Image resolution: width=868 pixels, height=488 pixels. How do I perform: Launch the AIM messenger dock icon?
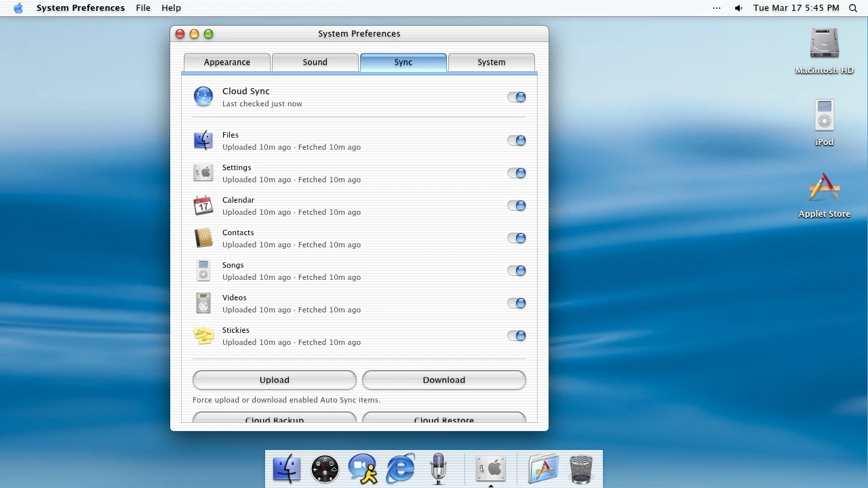pyautogui.click(x=363, y=468)
